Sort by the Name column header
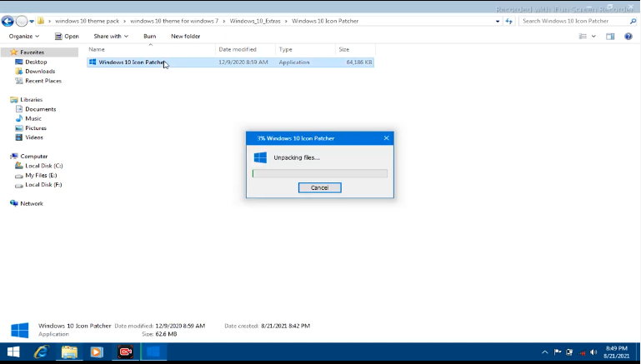The width and height of the screenshot is (641, 364). pyautogui.click(x=151, y=49)
